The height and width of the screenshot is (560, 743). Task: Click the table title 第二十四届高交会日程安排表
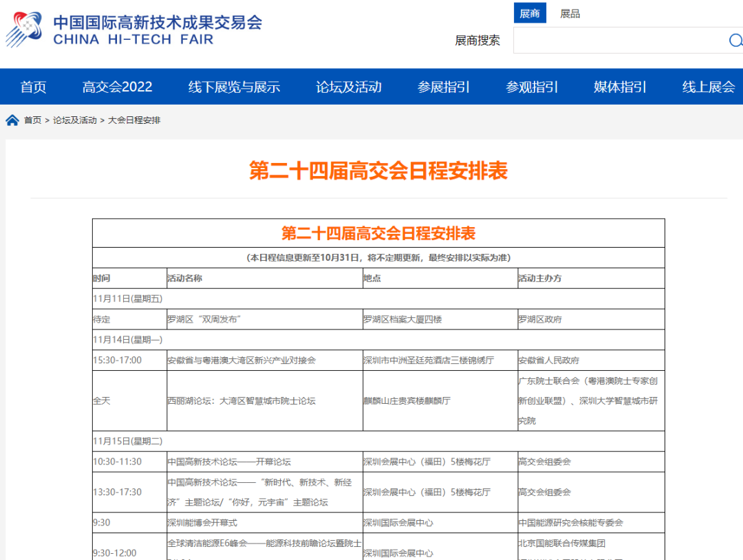click(x=378, y=233)
